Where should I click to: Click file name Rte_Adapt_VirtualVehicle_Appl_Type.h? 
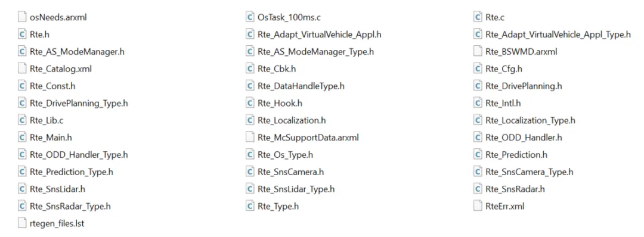558,35
